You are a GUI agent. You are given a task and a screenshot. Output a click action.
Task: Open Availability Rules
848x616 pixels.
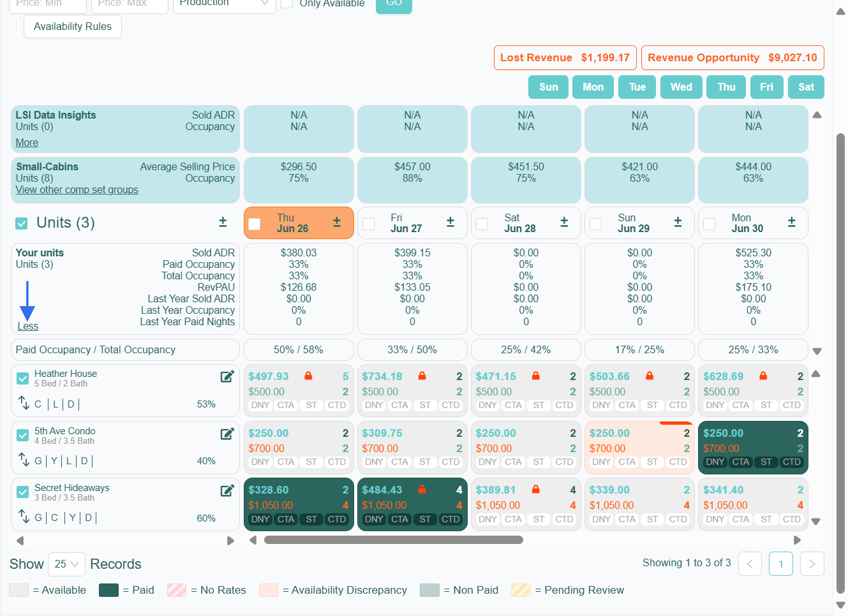pos(73,27)
